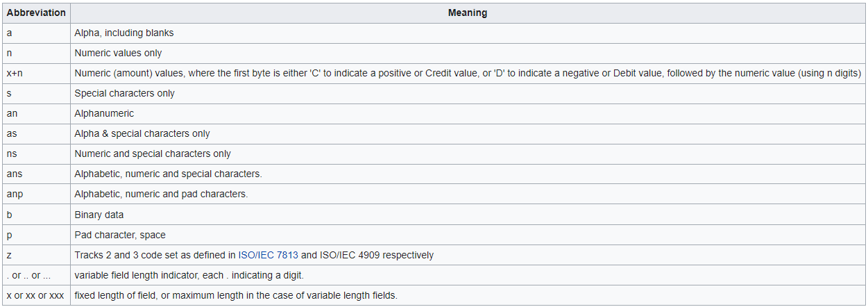
Task: Click the 'x or xx or xxx' cell
Action: point(35,295)
